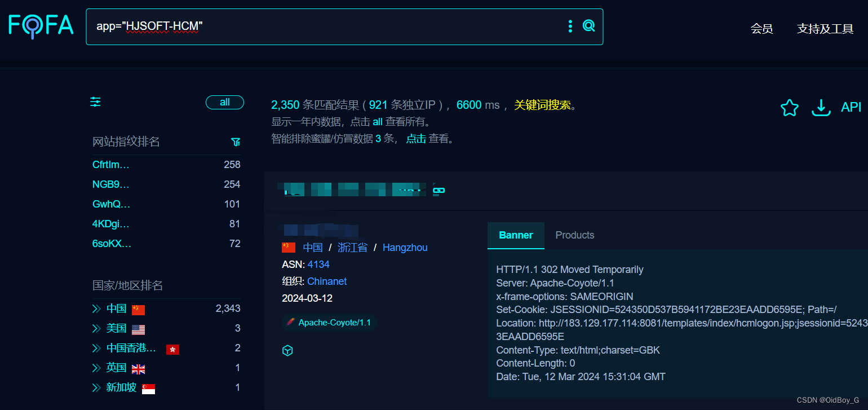Image resolution: width=868 pixels, height=410 pixels.
Task: Expand the 中国香港 country row
Action: (x=96, y=348)
